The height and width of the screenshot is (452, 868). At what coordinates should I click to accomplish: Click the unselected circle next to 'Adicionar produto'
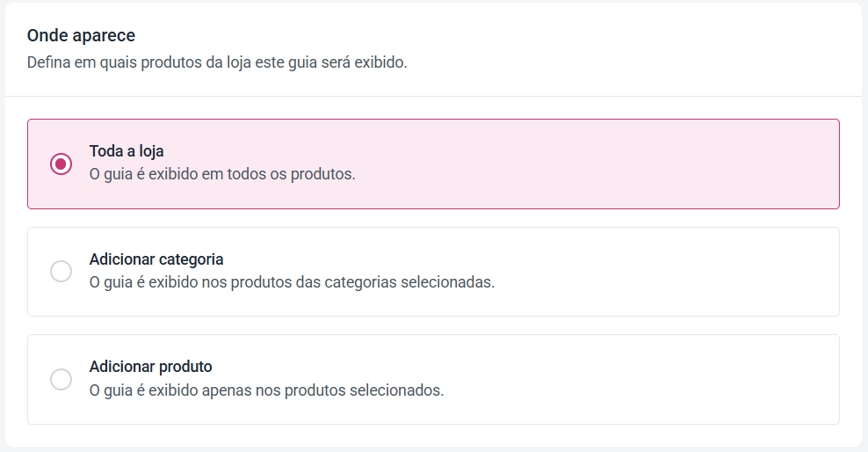(61, 379)
